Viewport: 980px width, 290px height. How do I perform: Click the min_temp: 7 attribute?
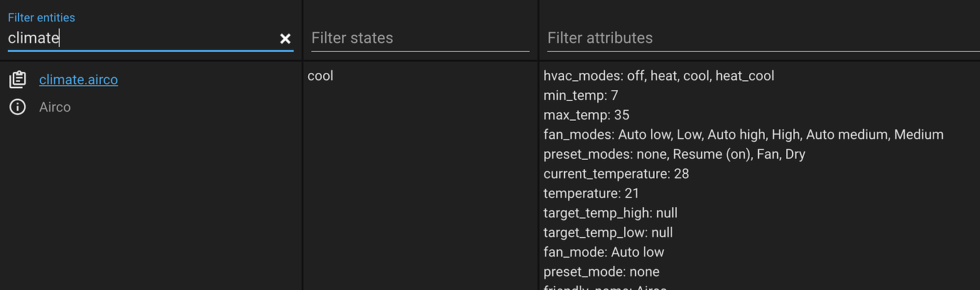[581, 95]
